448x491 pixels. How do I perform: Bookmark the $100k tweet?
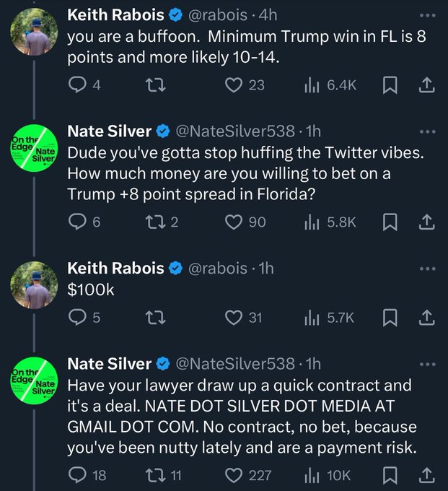pos(390,317)
